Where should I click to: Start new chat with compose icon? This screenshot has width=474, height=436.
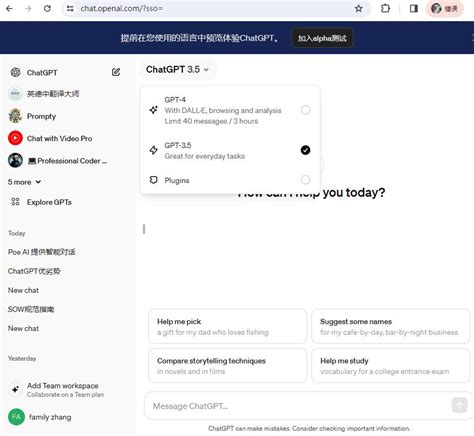(116, 72)
